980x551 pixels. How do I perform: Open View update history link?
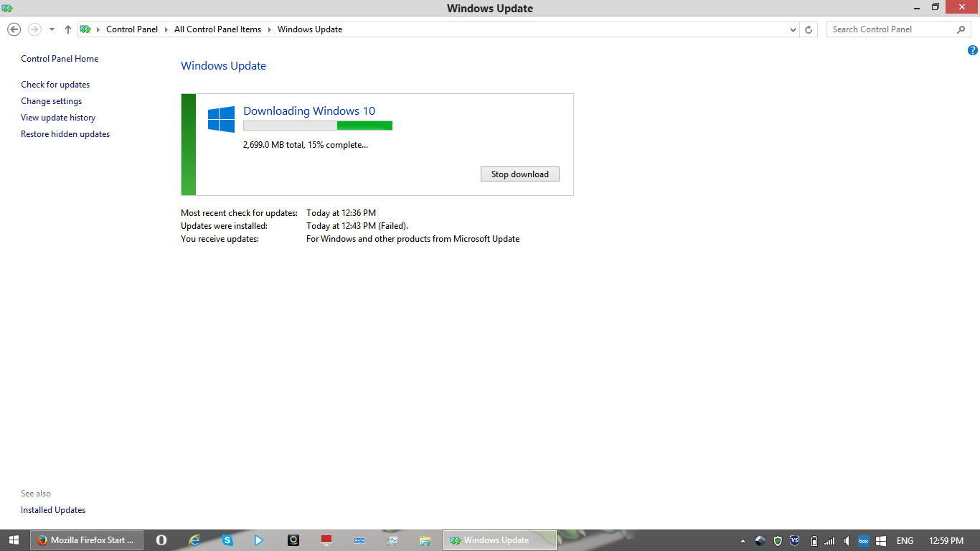[x=58, y=118]
